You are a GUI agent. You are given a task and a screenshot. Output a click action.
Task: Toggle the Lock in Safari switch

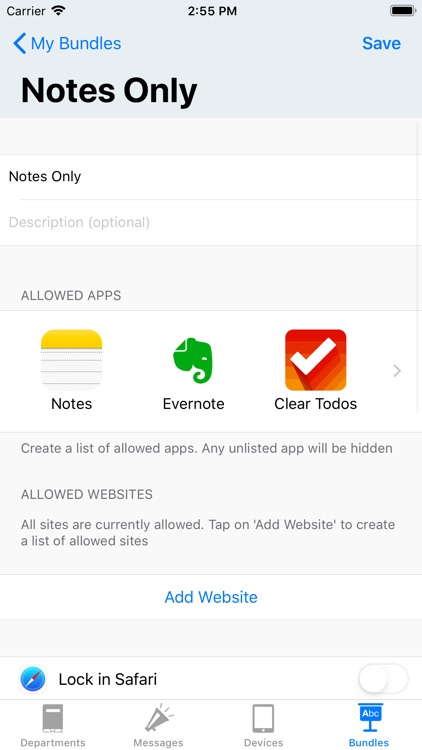point(383,679)
